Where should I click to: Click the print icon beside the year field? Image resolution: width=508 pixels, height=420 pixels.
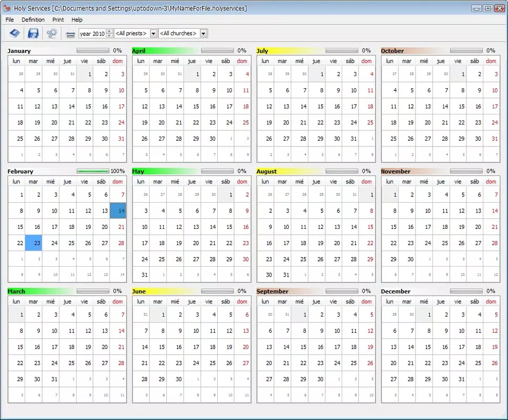[70, 34]
